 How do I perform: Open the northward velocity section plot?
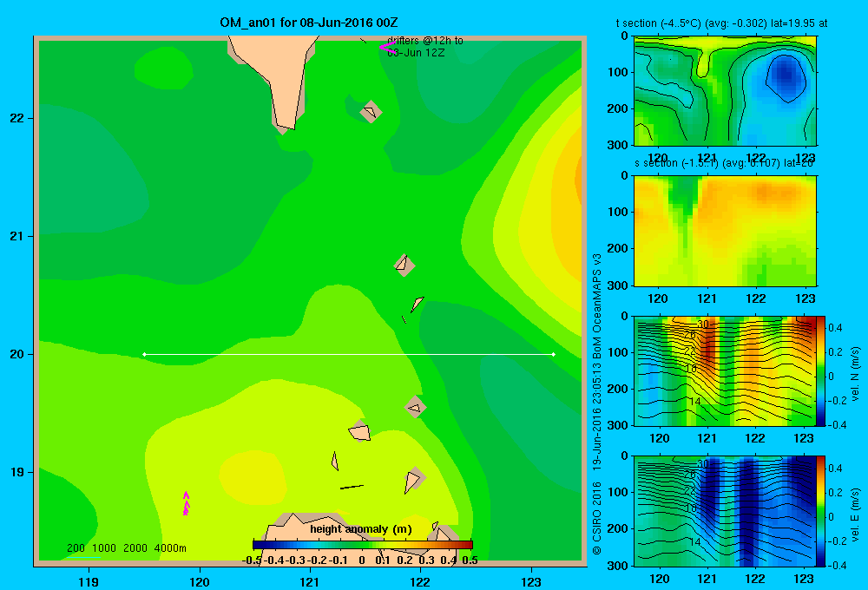(x=725, y=370)
